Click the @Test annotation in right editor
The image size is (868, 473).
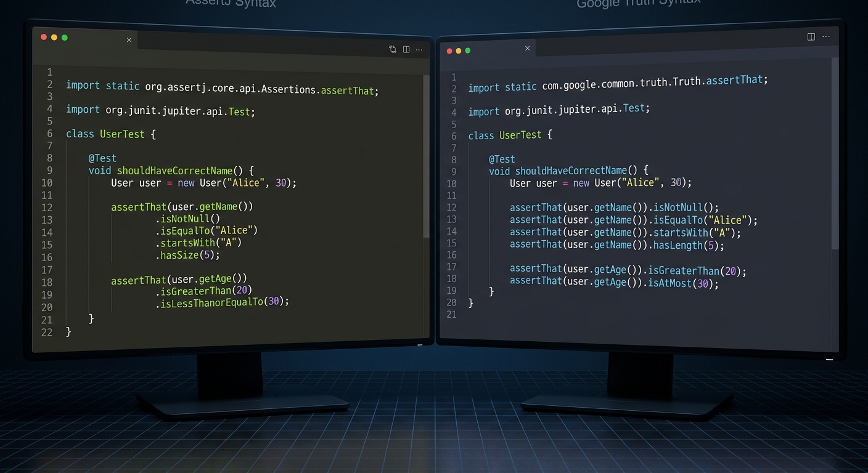tap(502, 159)
